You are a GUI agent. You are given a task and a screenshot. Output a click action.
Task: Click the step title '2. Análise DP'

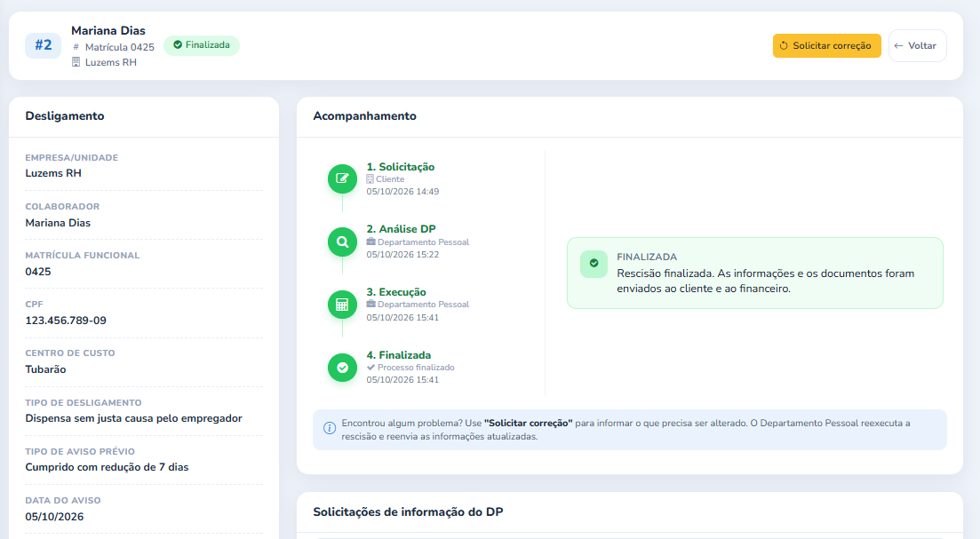[402, 229]
